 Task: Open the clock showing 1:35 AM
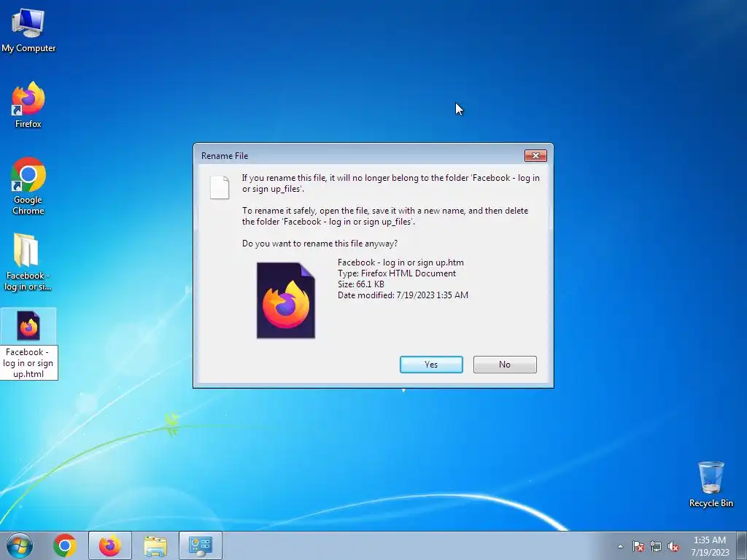point(710,545)
